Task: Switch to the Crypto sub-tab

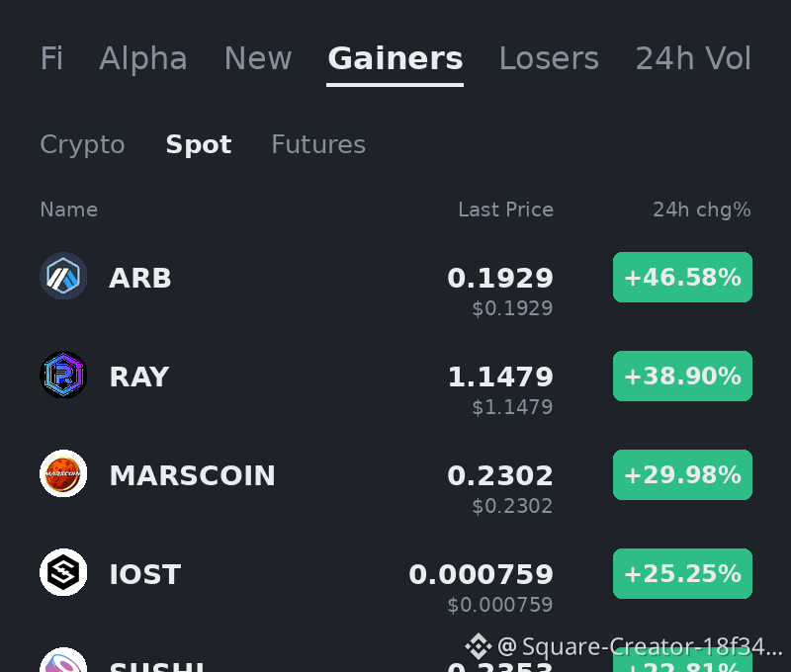Action: tap(82, 144)
